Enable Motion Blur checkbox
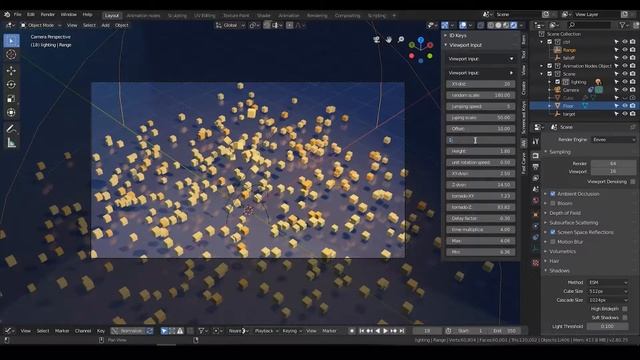 (x=553, y=242)
